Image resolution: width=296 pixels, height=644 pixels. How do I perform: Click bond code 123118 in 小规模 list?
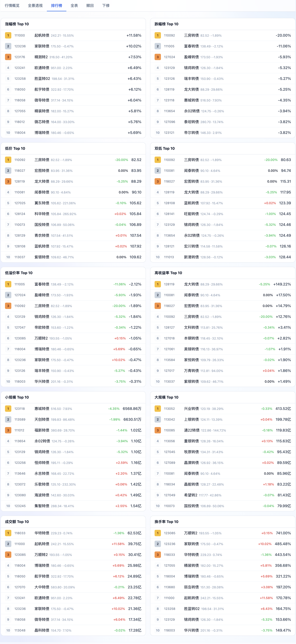[19, 408]
